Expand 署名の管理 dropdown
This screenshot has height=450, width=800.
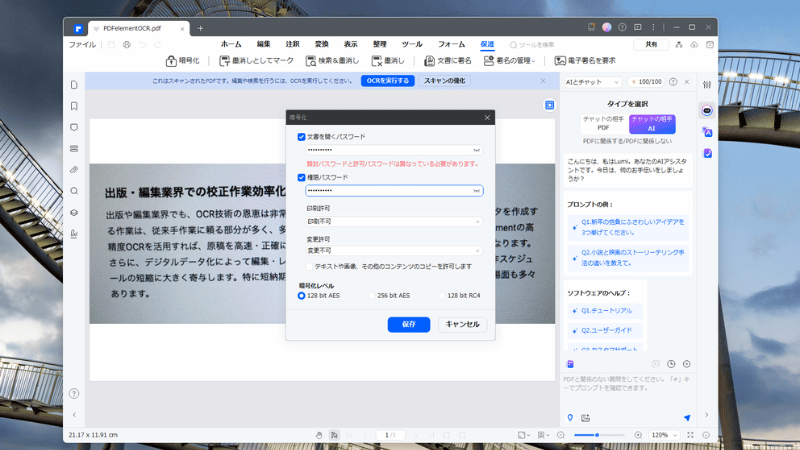(x=509, y=61)
